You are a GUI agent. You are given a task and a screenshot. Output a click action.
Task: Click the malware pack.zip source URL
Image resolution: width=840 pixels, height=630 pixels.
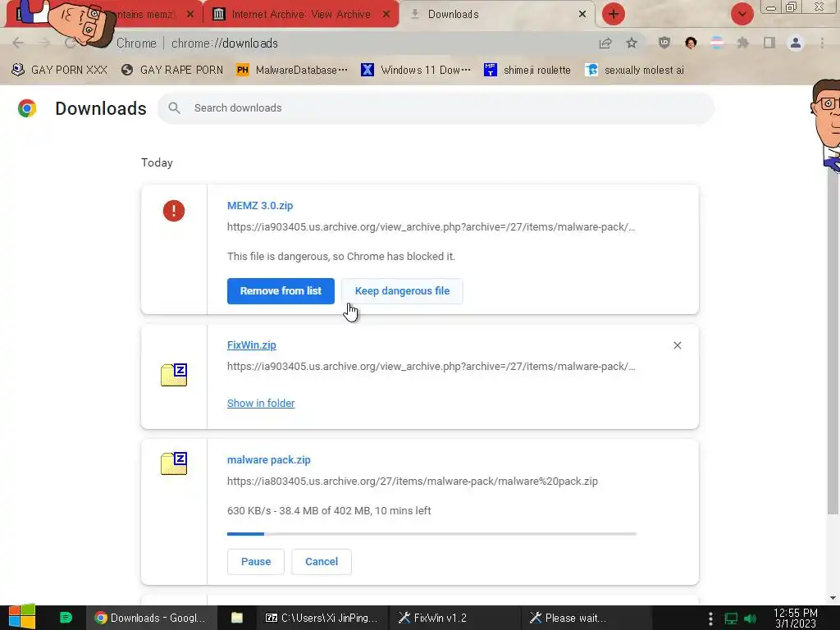(413, 482)
